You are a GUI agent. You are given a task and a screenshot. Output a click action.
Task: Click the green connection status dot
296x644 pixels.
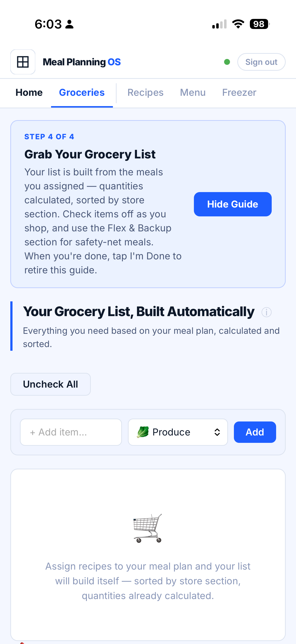point(227,62)
